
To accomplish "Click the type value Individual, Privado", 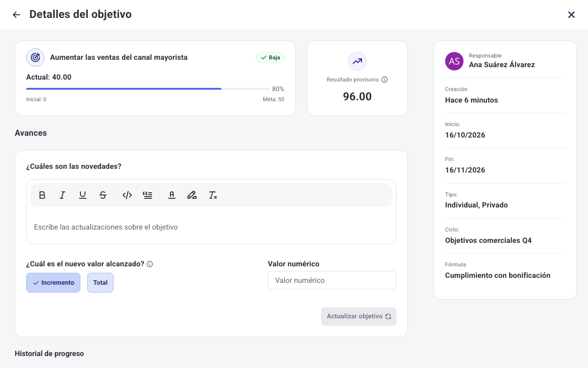I will point(476,205).
